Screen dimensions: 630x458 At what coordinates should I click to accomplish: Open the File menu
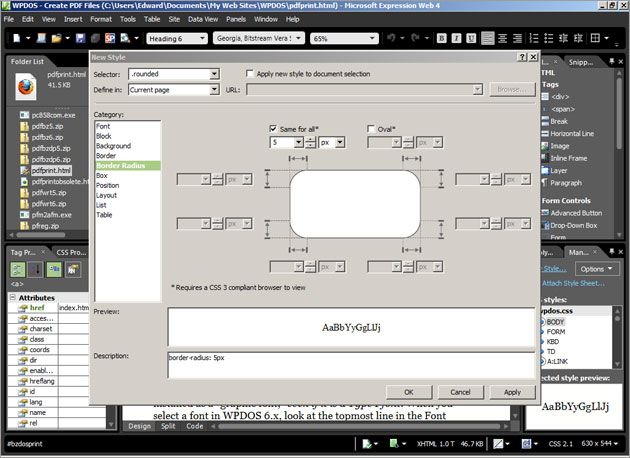pyautogui.click(x=8, y=19)
